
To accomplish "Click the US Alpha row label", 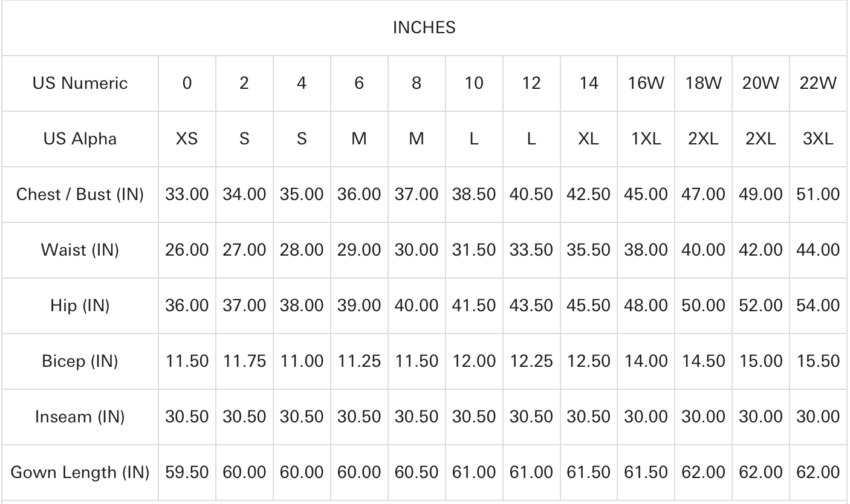I will pyautogui.click(x=80, y=139).
